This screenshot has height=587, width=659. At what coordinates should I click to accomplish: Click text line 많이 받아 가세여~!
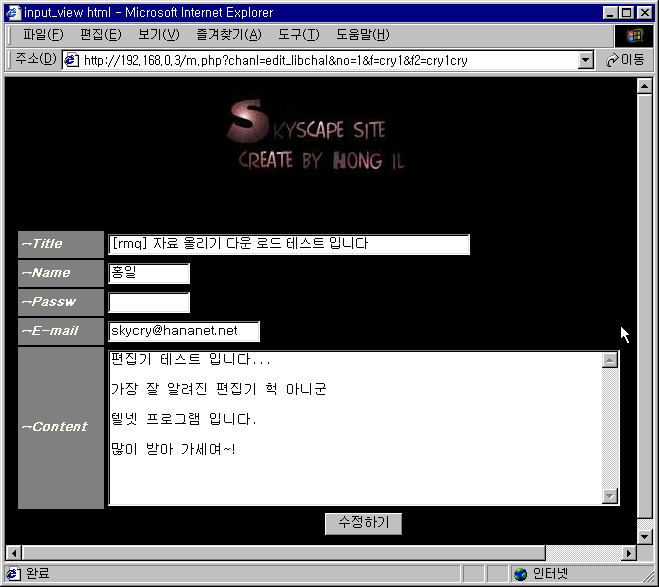(173, 449)
